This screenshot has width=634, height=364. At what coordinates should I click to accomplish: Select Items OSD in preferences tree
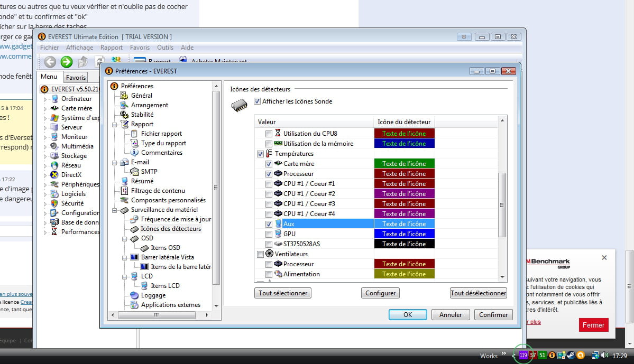click(x=166, y=248)
